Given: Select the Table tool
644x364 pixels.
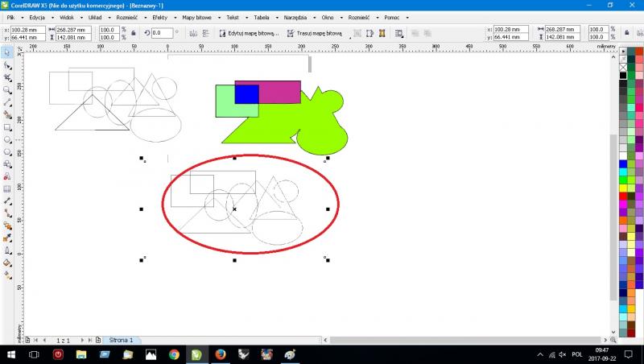Looking at the screenshot, I should pyautogui.click(x=7, y=188).
